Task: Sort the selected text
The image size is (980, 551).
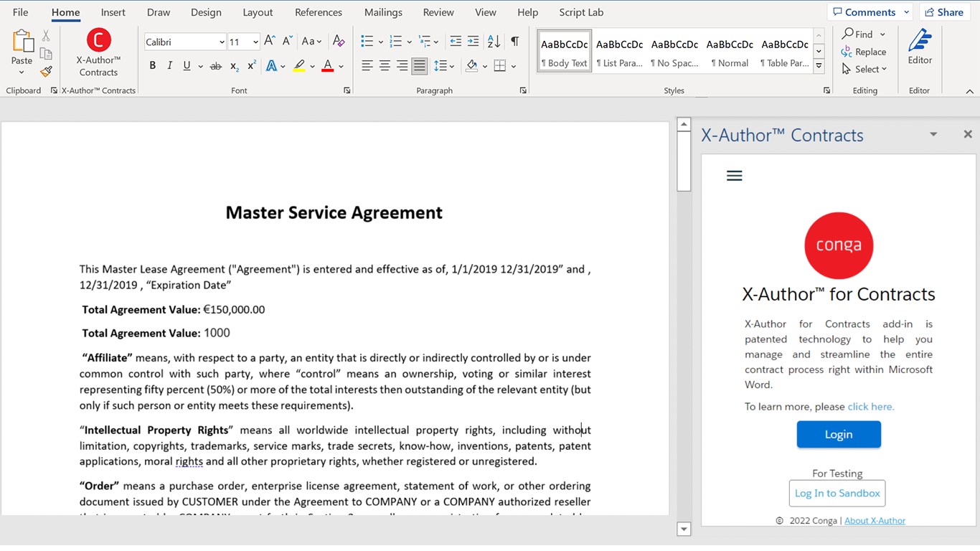Action: tap(494, 42)
